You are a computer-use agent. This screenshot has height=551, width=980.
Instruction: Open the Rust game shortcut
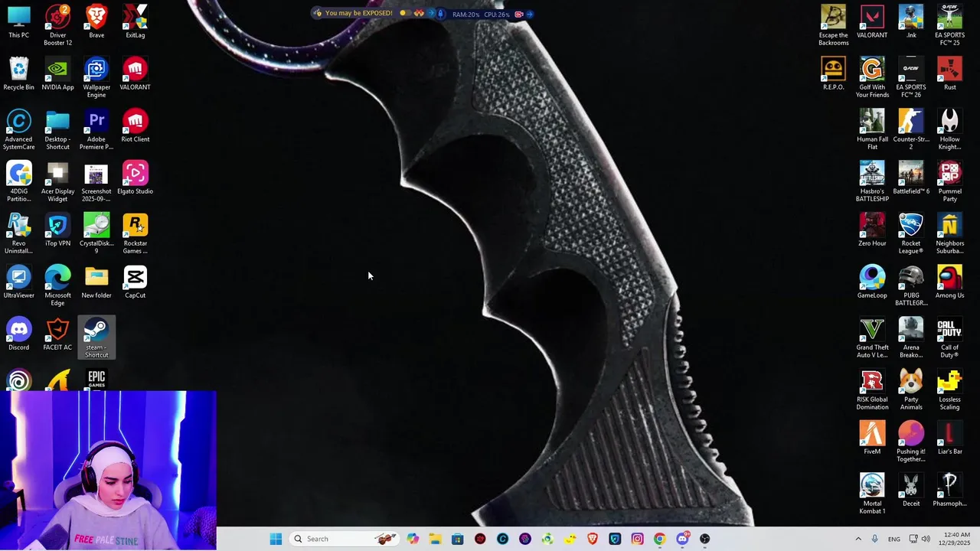coord(949,73)
